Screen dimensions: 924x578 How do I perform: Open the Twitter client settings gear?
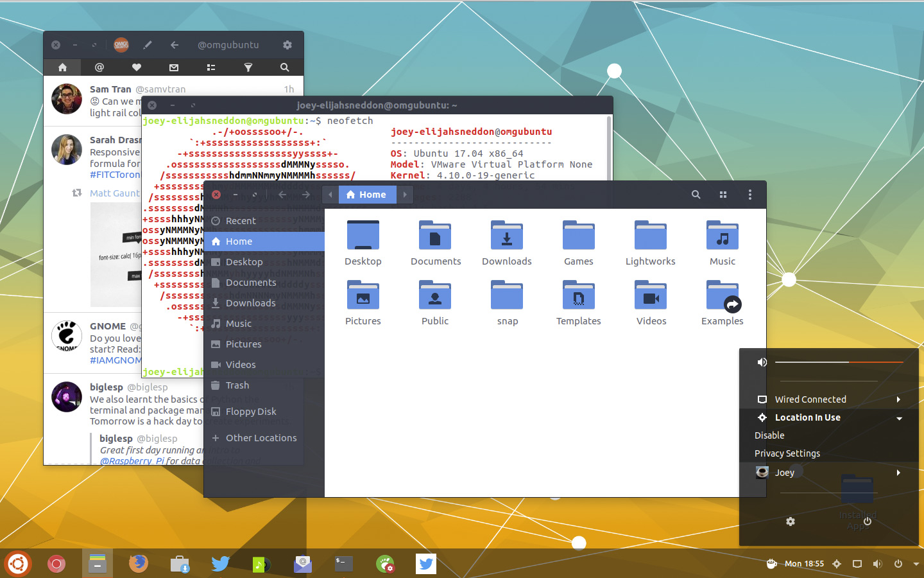[x=287, y=45]
